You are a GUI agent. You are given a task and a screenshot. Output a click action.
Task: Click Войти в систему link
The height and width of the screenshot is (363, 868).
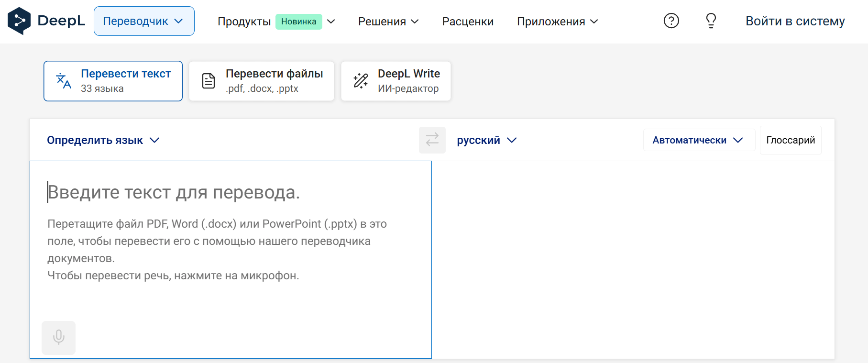point(795,21)
